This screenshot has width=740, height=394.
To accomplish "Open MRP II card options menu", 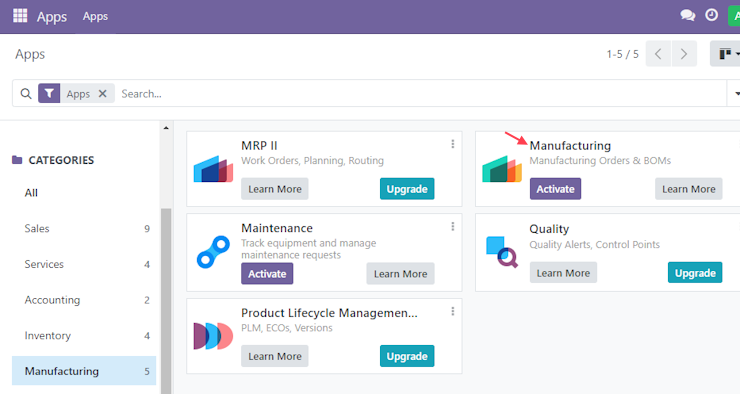I will coord(453,144).
